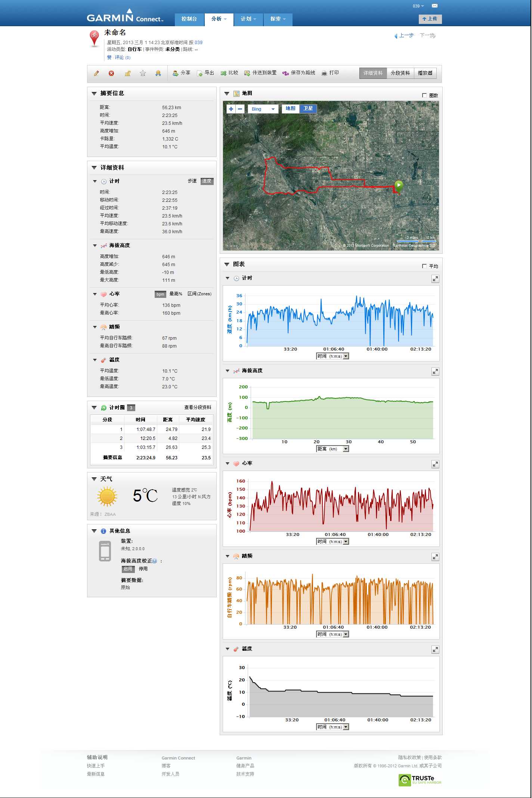Expand the 温度 temperature chart to full size

(x=435, y=650)
